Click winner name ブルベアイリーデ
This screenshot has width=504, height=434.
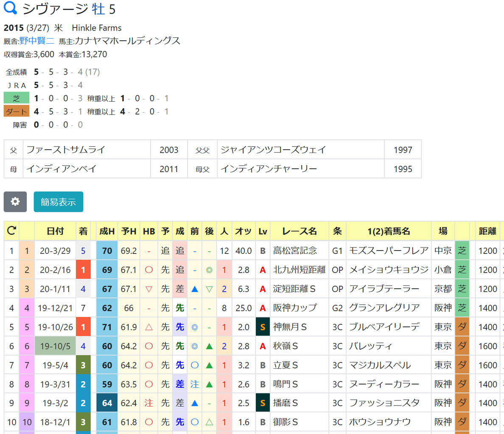click(384, 327)
